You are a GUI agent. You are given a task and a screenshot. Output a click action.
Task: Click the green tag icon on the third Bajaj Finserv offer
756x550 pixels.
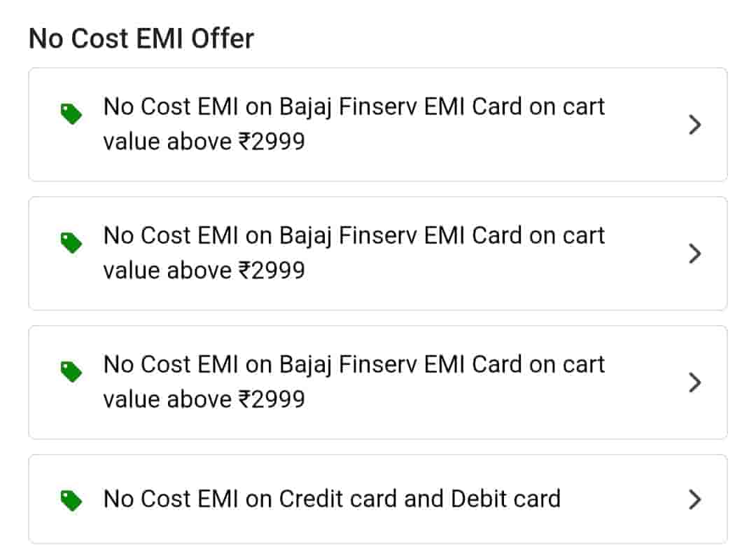coord(71,371)
